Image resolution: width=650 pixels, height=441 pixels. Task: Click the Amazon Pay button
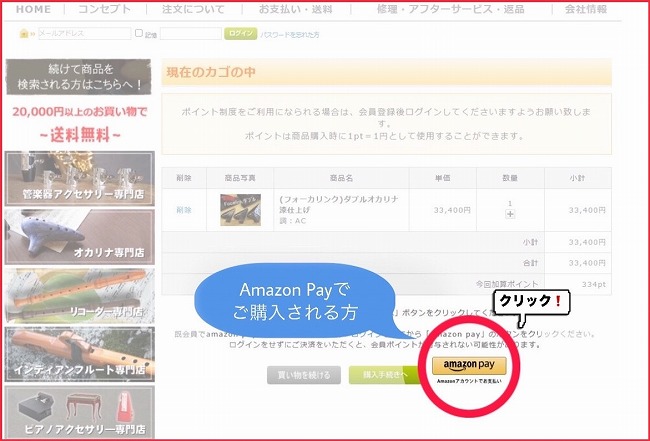[469, 366]
